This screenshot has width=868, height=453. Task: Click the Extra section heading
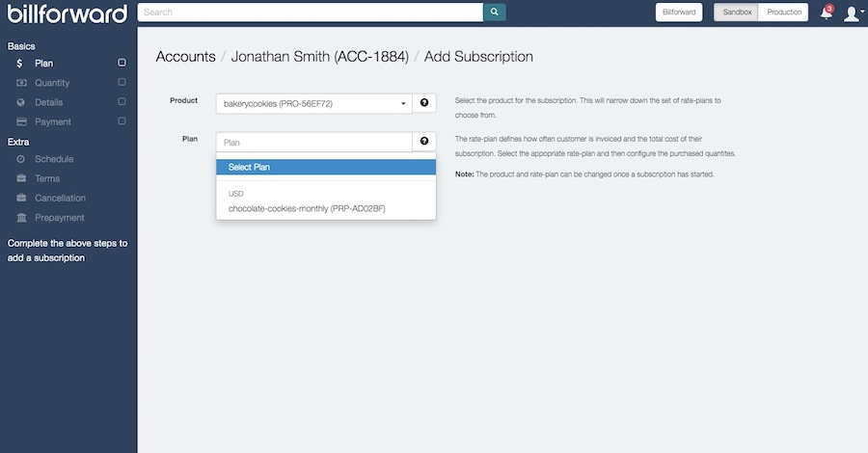pos(18,142)
